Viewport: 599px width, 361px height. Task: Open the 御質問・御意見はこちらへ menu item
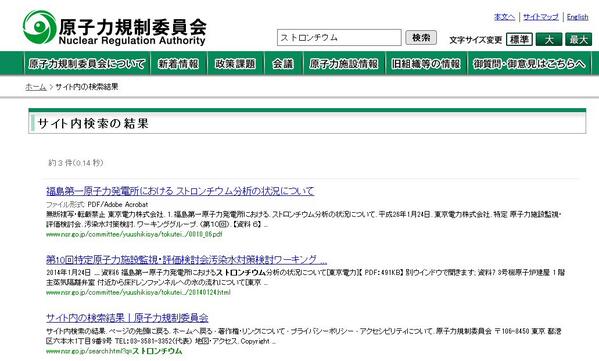click(x=529, y=63)
